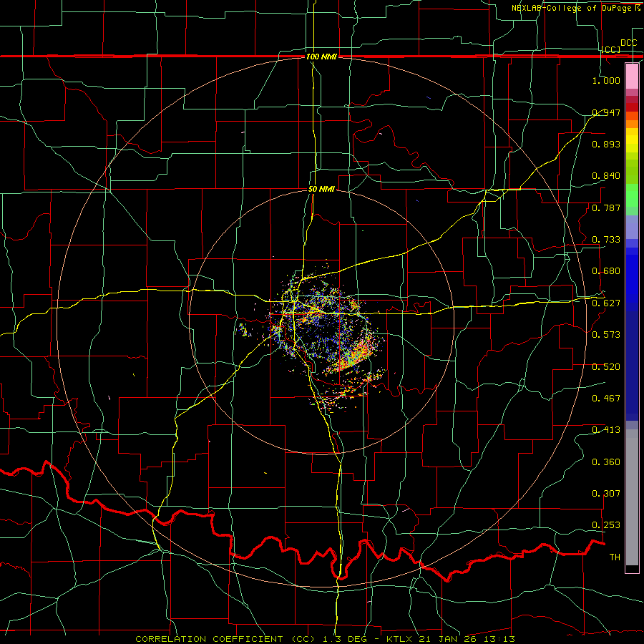Pick the pink segment of the color bar
644x644 pixels.
632,76
